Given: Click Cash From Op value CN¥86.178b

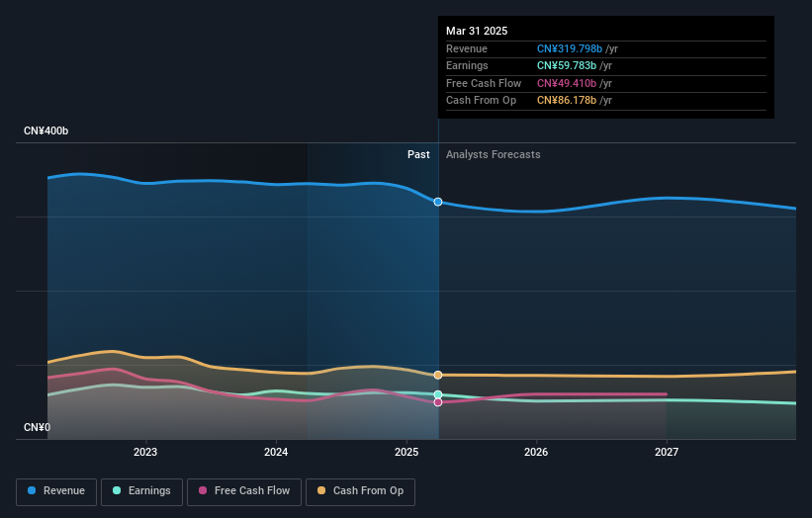Looking at the screenshot, I should pos(567,101).
